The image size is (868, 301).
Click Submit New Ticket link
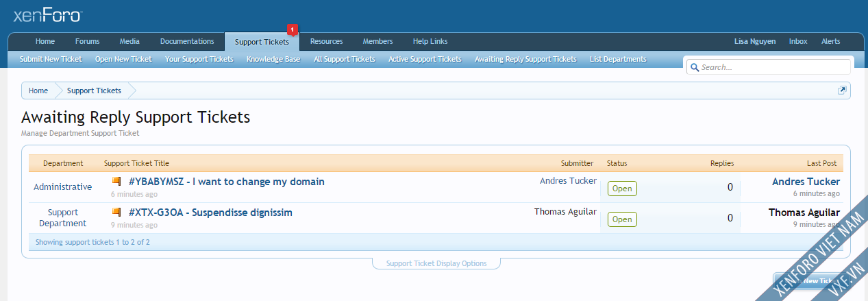pyautogui.click(x=51, y=59)
